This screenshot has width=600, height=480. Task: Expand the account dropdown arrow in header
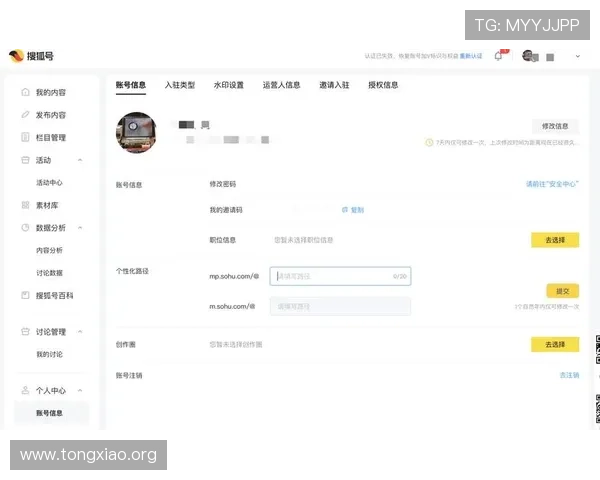(x=577, y=56)
